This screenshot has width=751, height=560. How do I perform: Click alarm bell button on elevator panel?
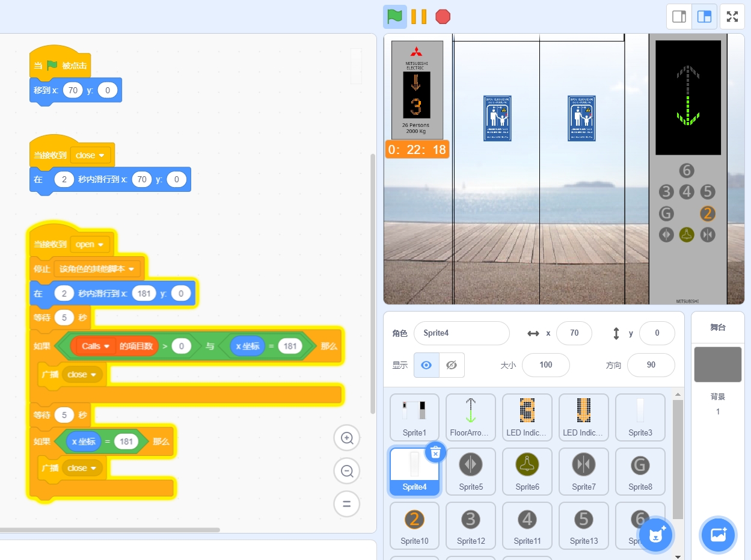pyautogui.click(x=687, y=235)
